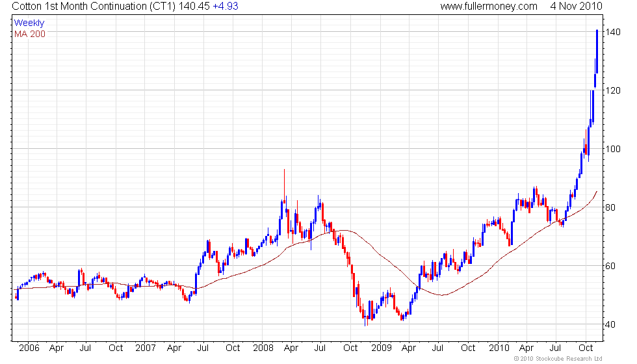Click the 2007 year axis label
This screenshot has height=364, width=637.
point(146,348)
